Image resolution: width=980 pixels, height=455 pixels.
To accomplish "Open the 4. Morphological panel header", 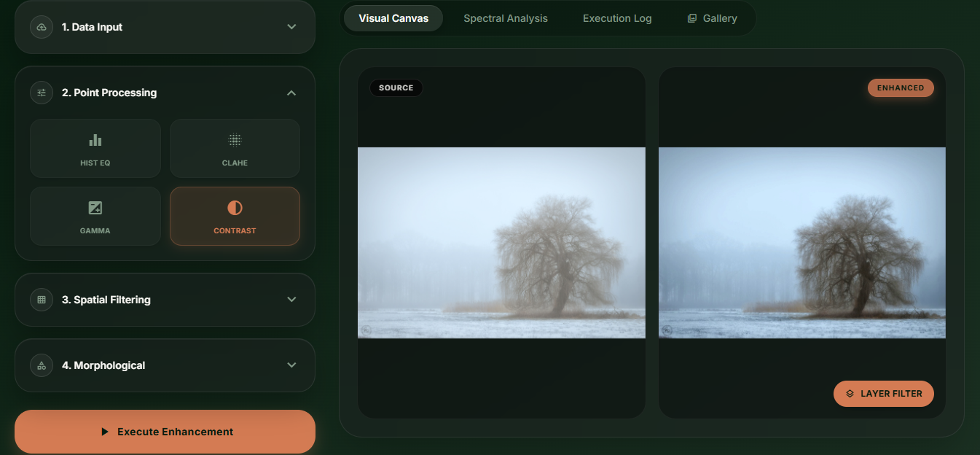I will click(x=165, y=365).
